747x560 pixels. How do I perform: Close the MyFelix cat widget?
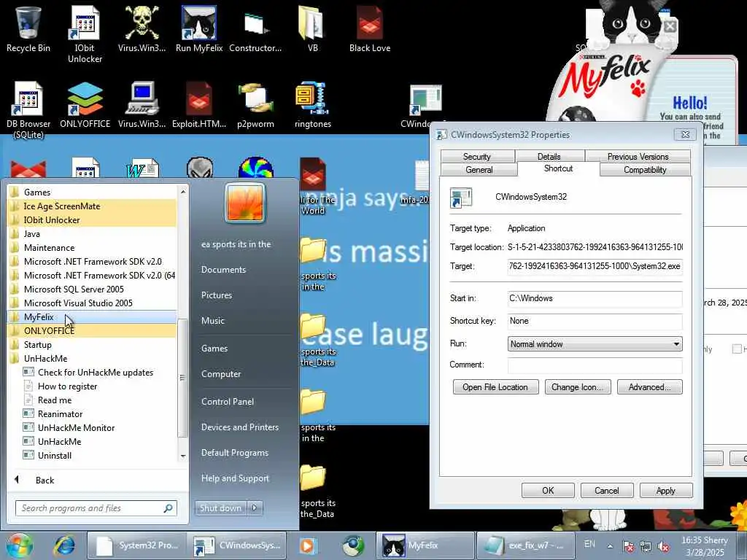670,26
